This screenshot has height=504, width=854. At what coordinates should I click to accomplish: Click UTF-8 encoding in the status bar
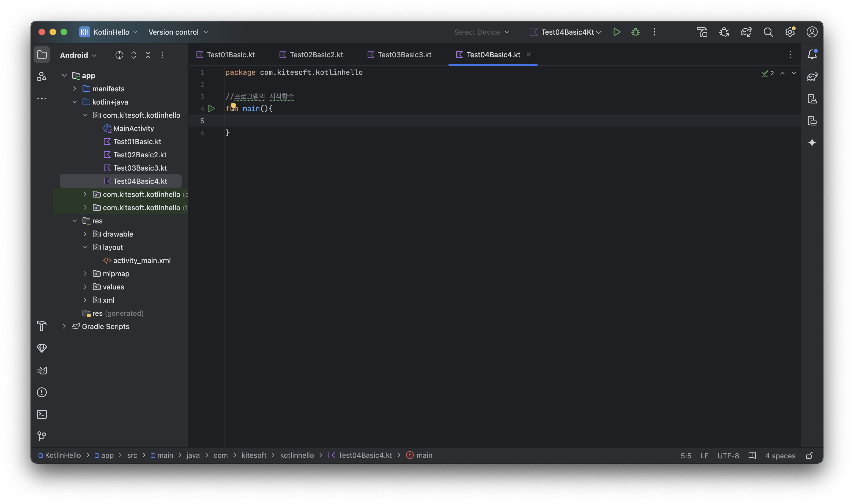point(728,455)
